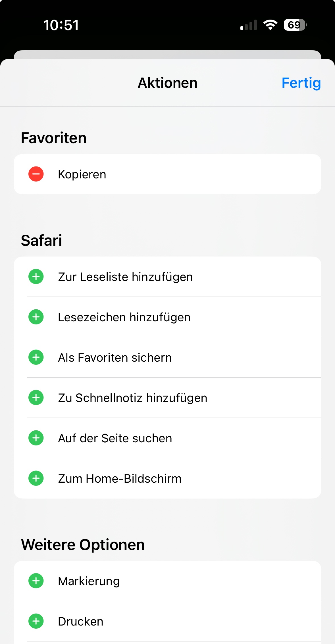Tap the Zu Schnellnotiz hinzufügen label
The image size is (335, 644).
coord(133,398)
